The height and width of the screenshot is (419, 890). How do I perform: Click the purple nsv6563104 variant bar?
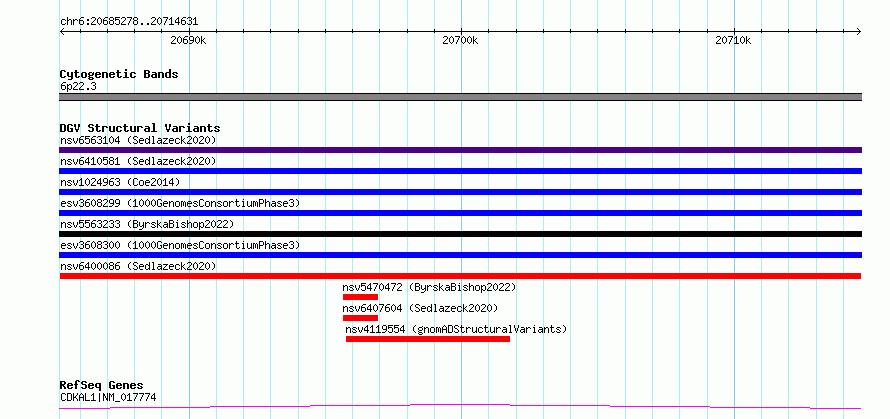click(460, 150)
